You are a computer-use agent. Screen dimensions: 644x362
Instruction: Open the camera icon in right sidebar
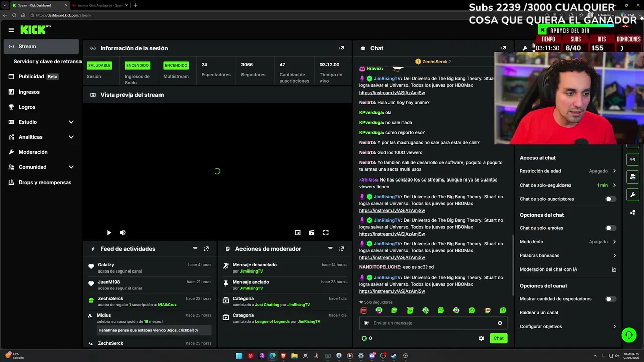tap(633, 177)
